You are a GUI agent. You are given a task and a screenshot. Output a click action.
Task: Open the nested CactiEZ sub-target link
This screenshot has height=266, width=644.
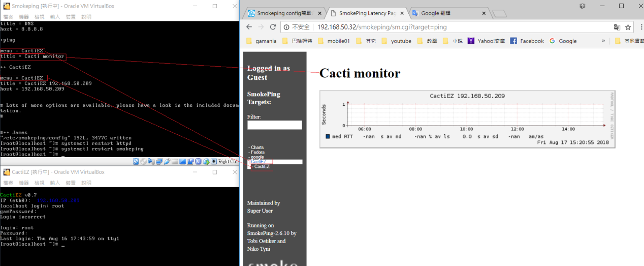pyautogui.click(x=262, y=167)
